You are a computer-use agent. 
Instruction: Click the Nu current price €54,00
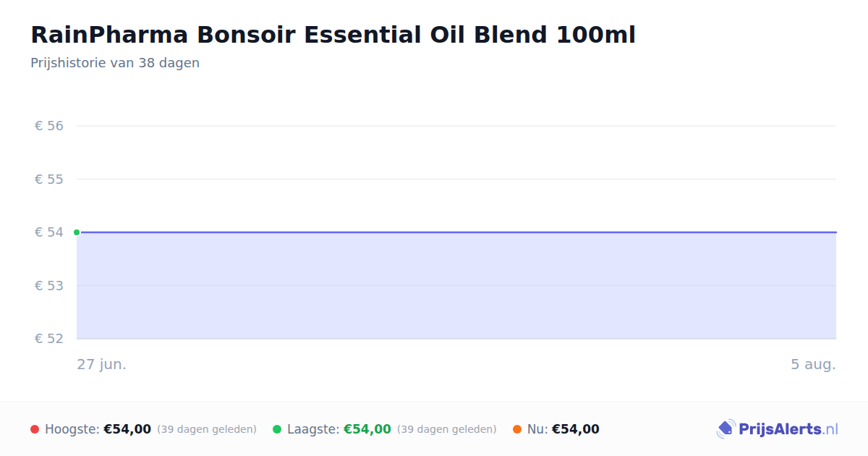(576, 429)
